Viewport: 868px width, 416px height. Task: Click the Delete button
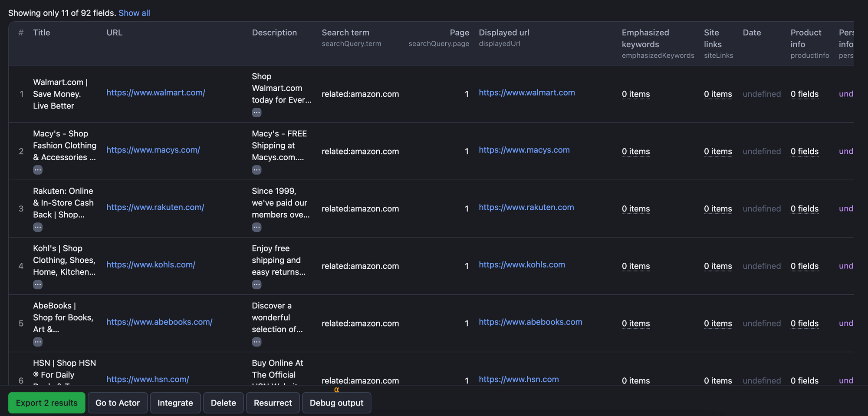click(223, 403)
